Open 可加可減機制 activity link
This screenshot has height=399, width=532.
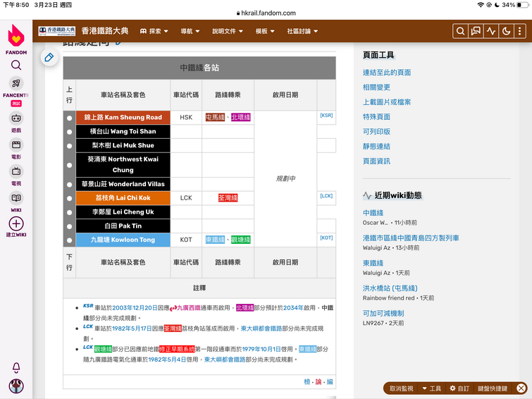pyautogui.click(x=383, y=314)
